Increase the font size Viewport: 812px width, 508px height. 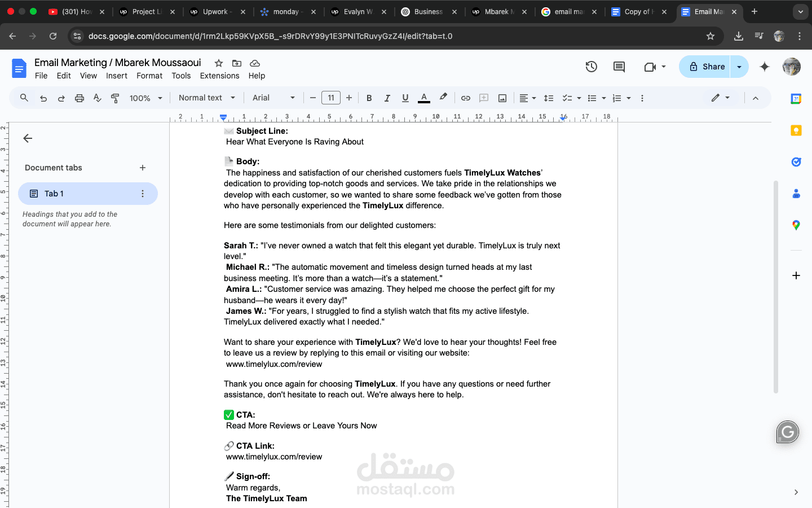click(349, 98)
